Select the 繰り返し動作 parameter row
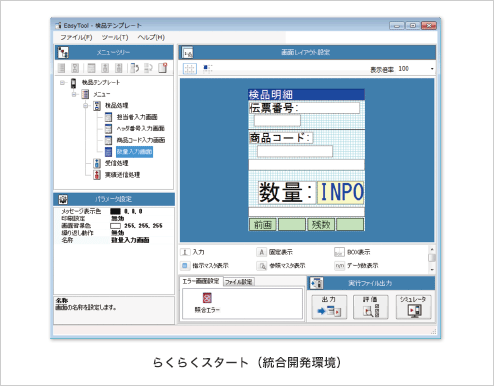The width and height of the screenshot is (494, 386). coord(113,233)
